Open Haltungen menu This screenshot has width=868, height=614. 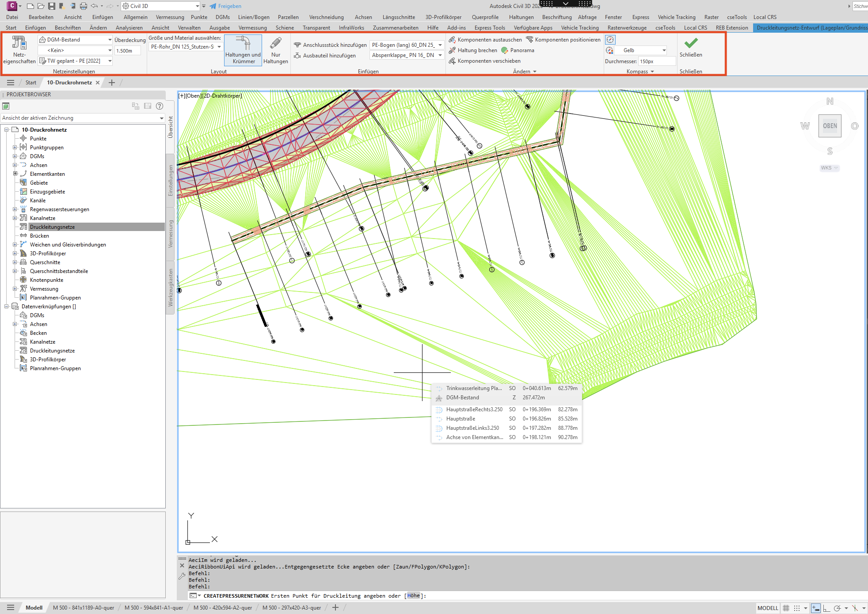tap(521, 17)
